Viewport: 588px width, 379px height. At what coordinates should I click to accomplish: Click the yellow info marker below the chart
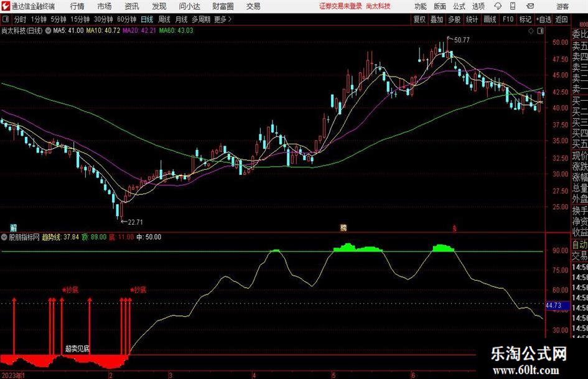pos(343,227)
